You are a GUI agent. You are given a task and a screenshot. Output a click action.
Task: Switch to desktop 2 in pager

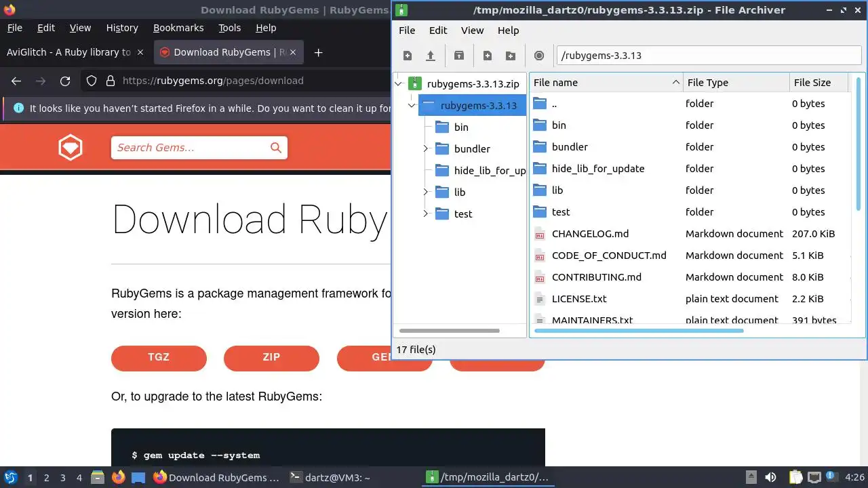[47, 477]
